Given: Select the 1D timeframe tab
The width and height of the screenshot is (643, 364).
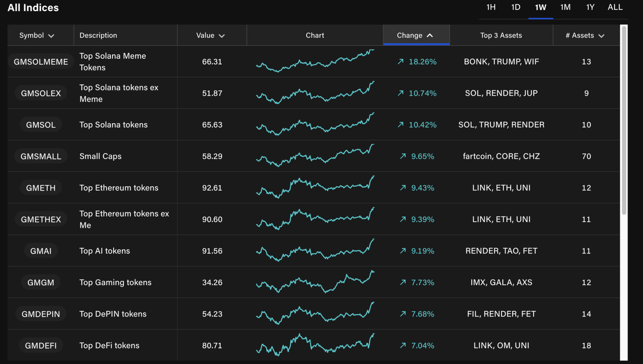Looking at the screenshot, I should (516, 7).
